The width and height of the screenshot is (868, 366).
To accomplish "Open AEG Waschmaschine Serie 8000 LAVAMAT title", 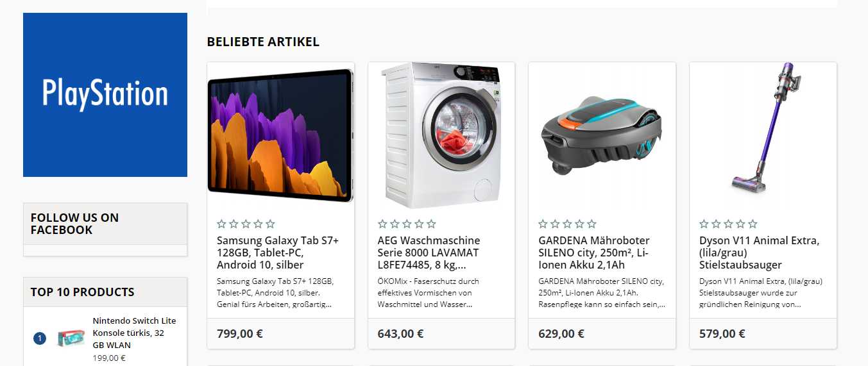I will [429, 253].
